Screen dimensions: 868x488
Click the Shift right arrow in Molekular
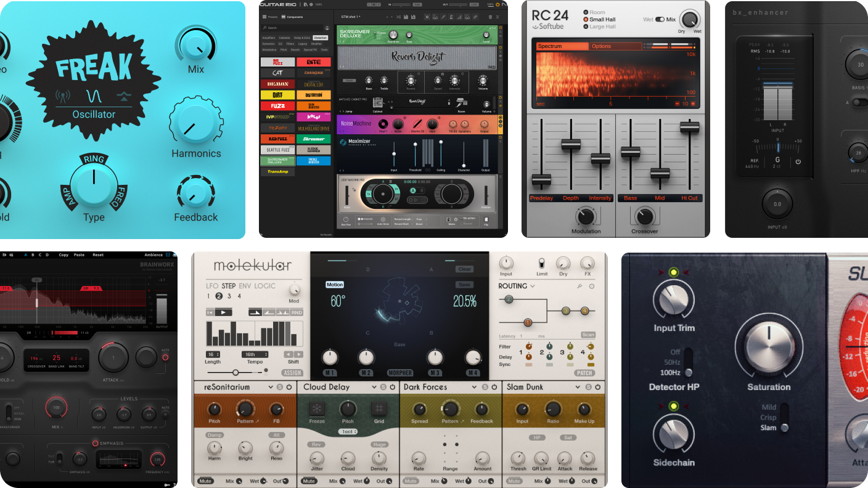[298, 354]
